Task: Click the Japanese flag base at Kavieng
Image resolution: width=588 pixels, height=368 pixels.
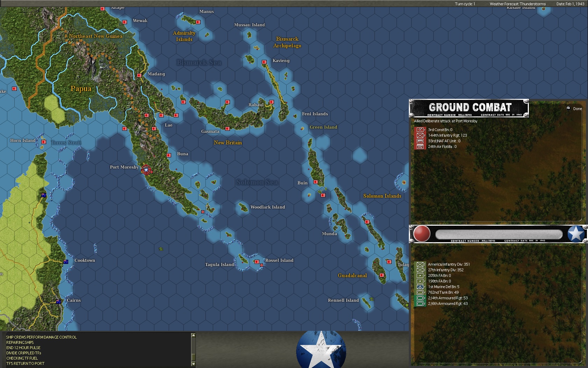Action: [264, 62]
